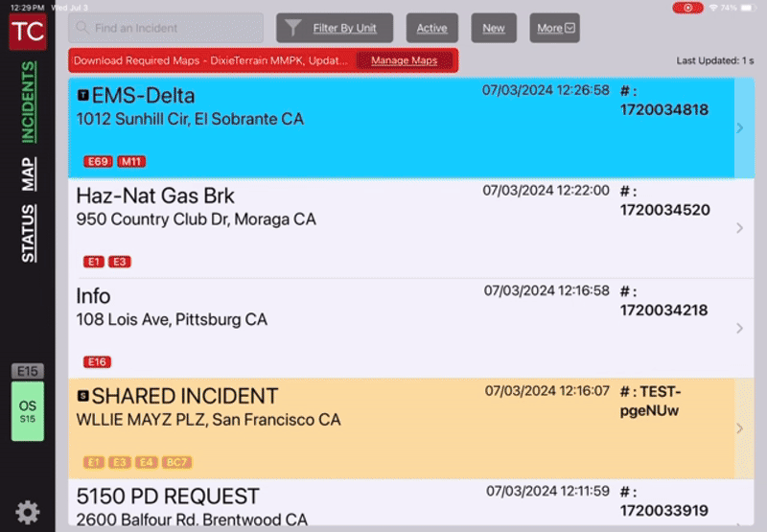This screenshot has width=767, height=532.
Task: Click the funnel filter icon
Action: pyautogui.click(x=294, y=28)
